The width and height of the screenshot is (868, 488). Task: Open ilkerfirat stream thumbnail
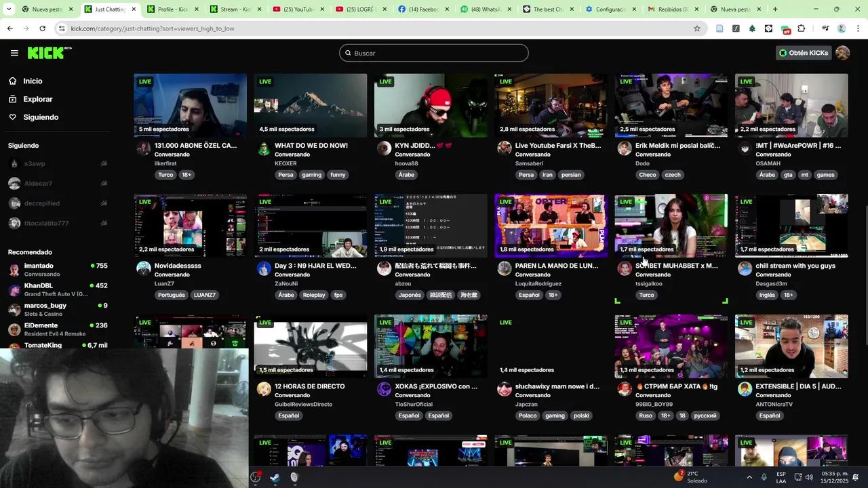[191, 105]
